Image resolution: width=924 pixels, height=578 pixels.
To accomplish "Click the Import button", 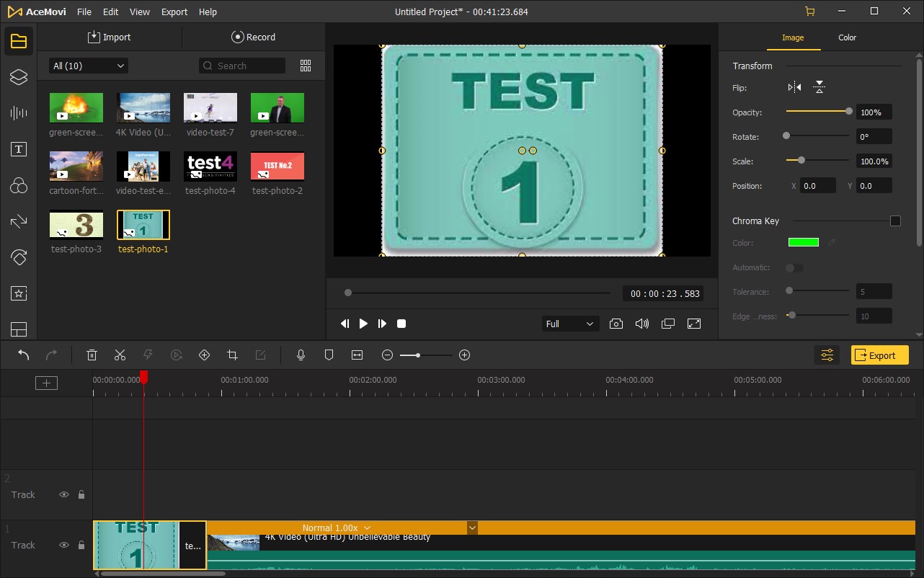I will point(110,37).
